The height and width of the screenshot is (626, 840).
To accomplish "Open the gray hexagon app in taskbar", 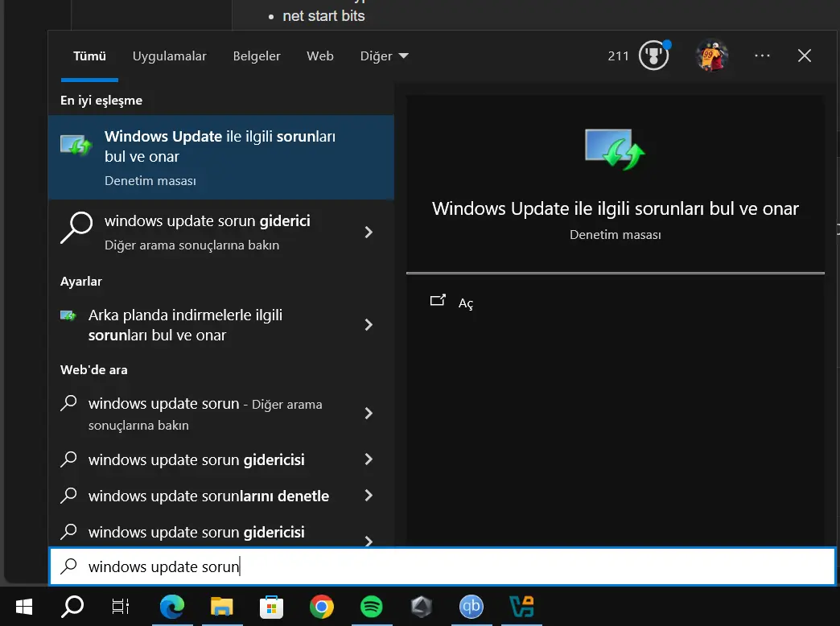I will 421,606.
